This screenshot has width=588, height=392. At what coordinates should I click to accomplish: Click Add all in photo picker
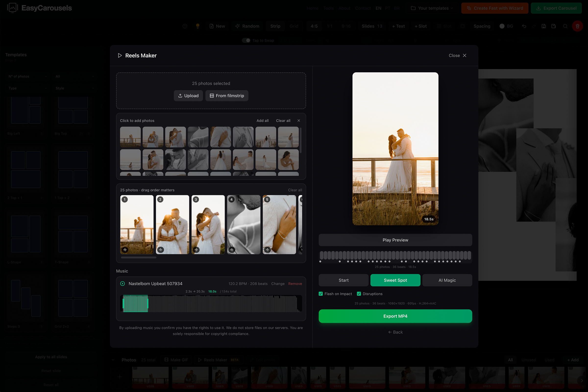(262, 121)
